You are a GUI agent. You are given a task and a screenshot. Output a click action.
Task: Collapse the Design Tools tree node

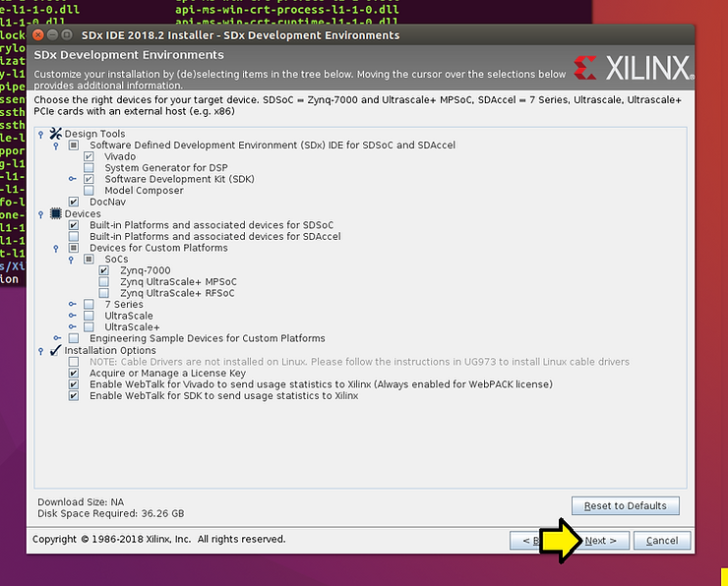click(41, 135)
